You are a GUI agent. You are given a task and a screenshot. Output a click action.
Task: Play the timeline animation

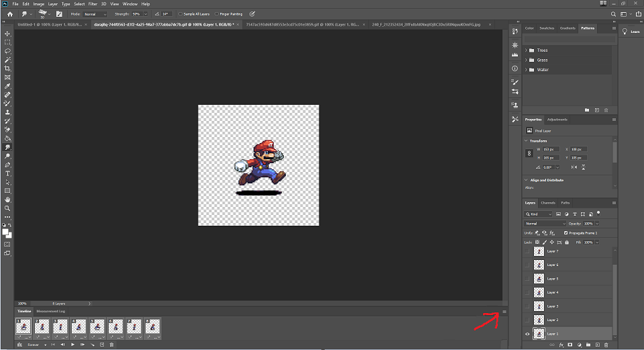[x=72, y=345]
